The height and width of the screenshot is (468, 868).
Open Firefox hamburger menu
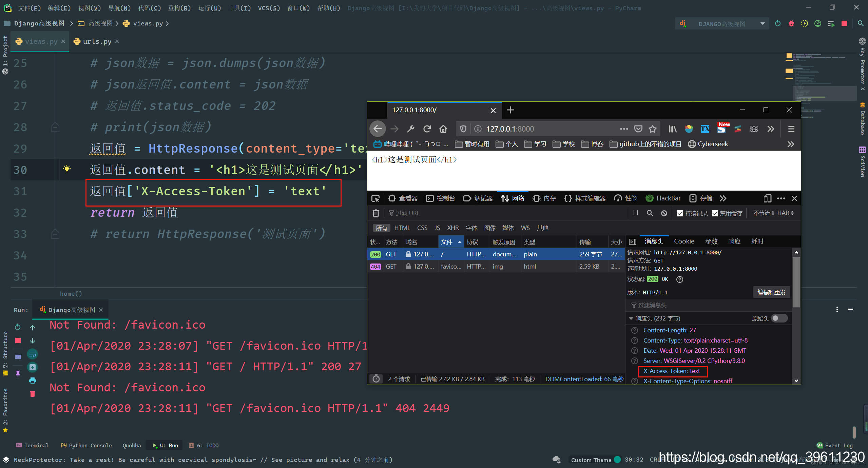(x=791, y=129)
